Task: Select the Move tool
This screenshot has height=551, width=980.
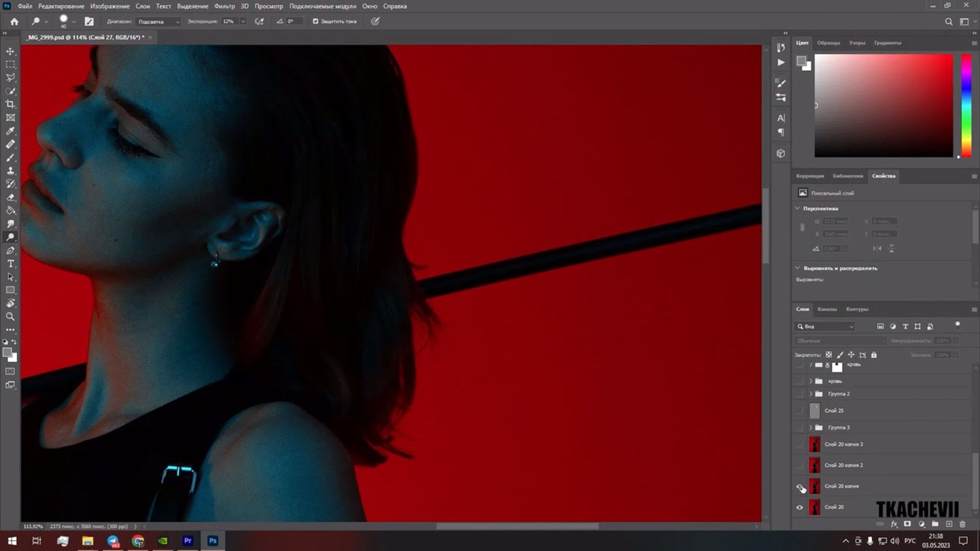Action: tap(10, 52)
